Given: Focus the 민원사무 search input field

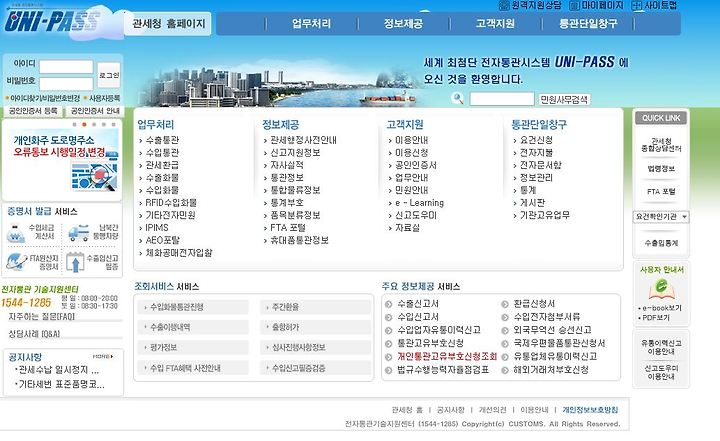Looking at the screenshot, I should coord(502,99).
